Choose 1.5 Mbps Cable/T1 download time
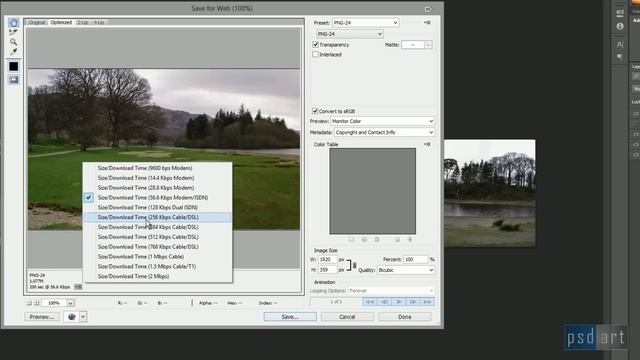The width and height of the screenshot is (640, 360). click(x=158, y=266)
